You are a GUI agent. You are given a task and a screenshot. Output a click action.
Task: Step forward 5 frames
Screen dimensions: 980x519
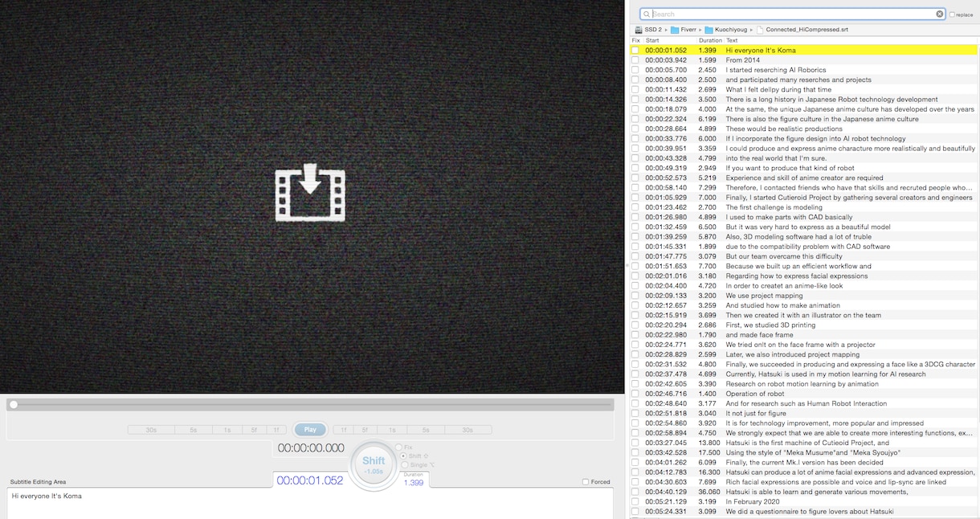tap(365, 430)
